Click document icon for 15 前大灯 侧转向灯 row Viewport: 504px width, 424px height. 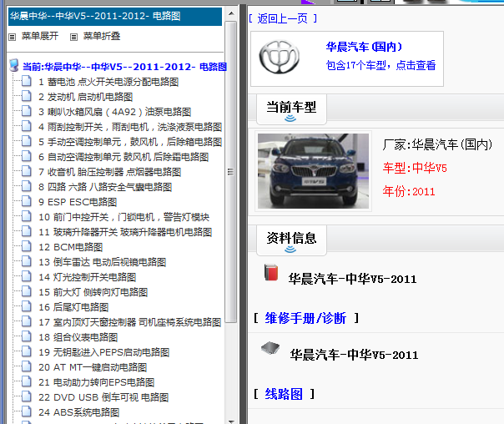27,291
